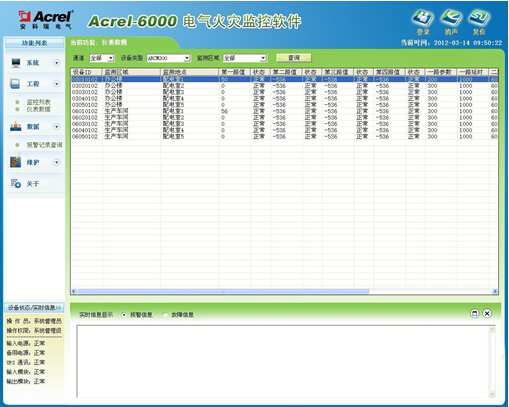The width and height of the screenshot is (509, 407).
Task: Sort by the 设备ID column header
Action: tap(86, 72)
